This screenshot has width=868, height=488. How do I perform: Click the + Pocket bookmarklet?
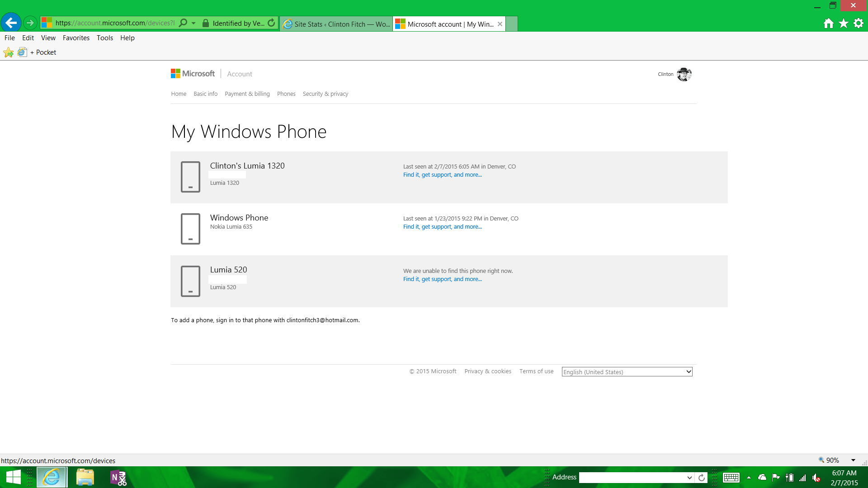43,52
